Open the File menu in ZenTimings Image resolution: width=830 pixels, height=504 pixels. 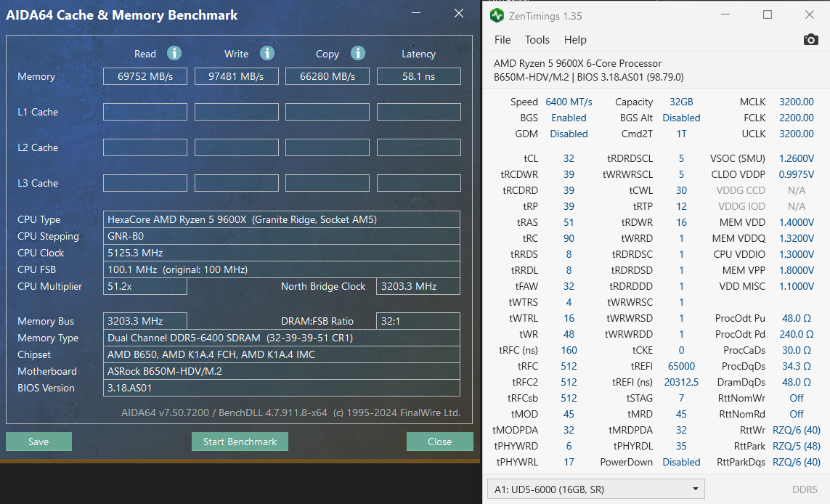click(503, 40)
